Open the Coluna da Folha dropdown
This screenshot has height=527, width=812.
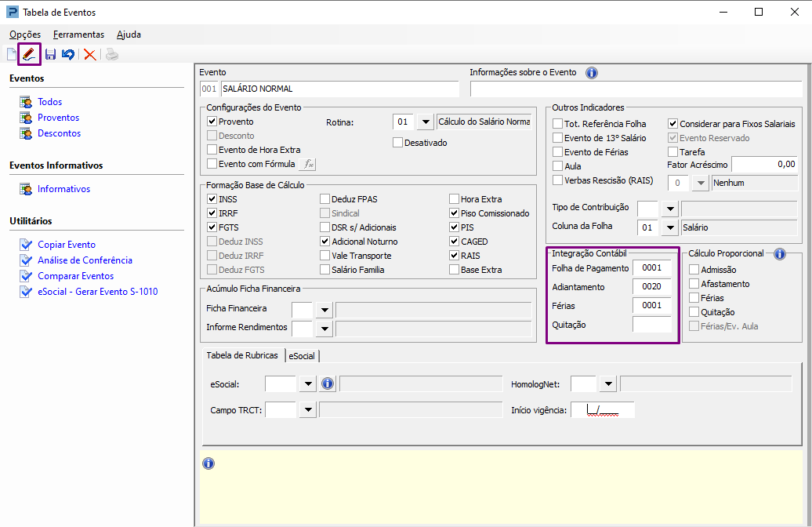tap(670, 227)
